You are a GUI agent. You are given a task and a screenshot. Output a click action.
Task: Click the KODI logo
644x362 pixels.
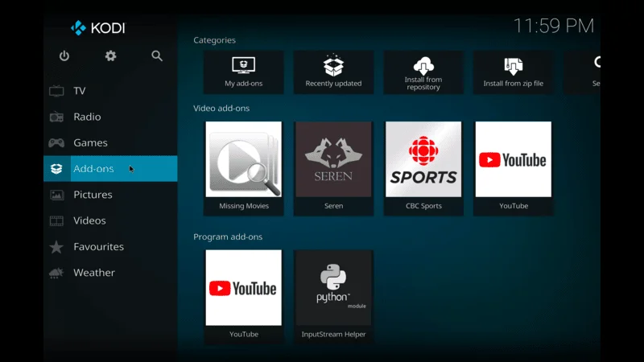97,28
